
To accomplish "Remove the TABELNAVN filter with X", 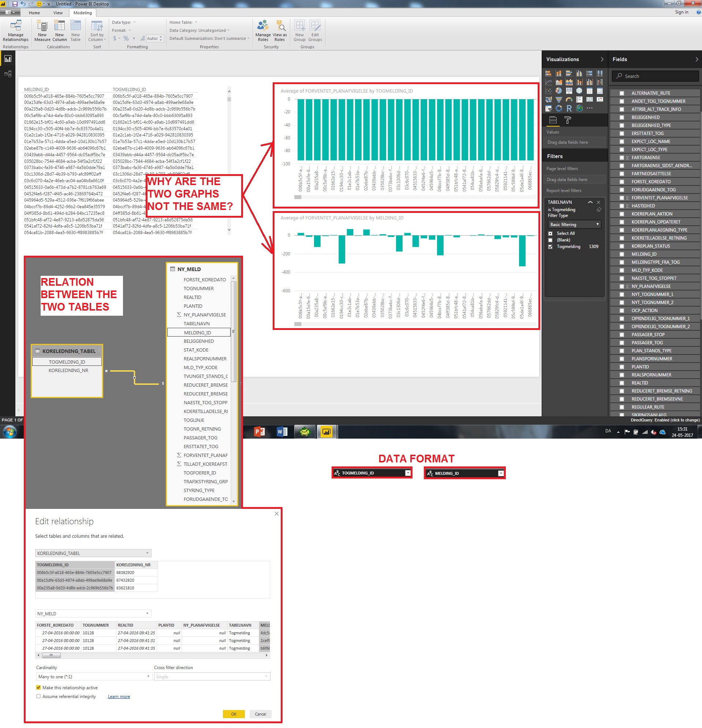I will [598, 202].
